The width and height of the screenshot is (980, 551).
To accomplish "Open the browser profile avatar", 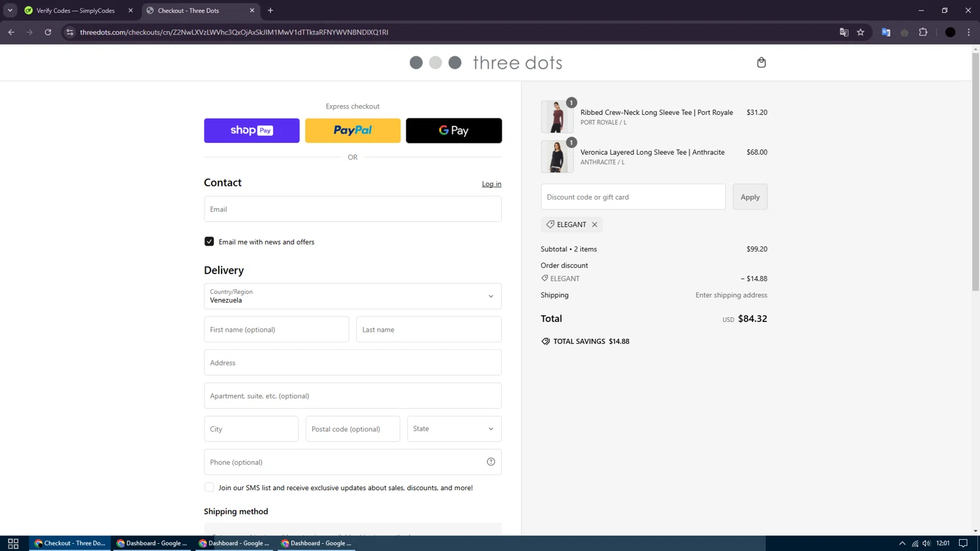I will 951,32.
